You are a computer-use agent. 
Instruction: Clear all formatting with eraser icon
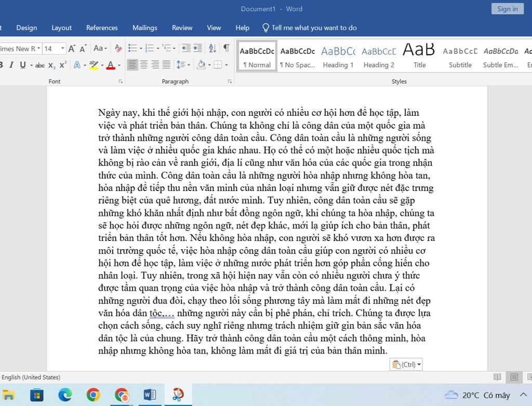[118, 48]
